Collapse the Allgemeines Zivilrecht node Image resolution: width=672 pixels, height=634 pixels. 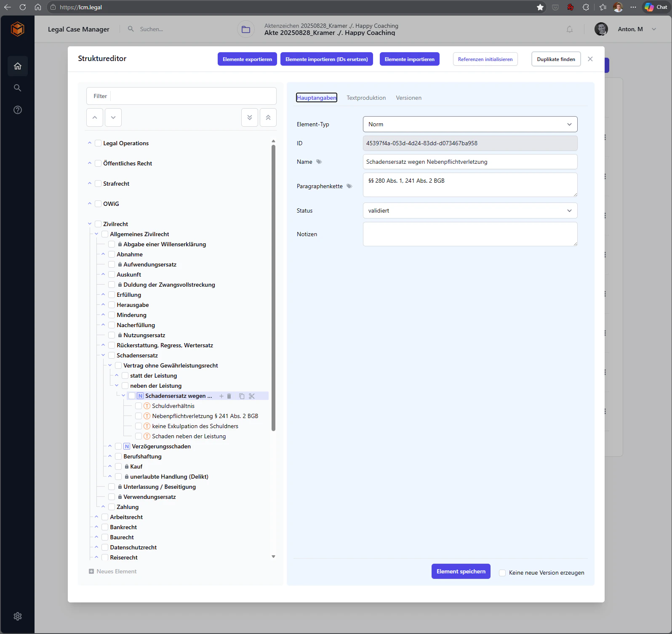pyautogui.click(x=96, y=234)
